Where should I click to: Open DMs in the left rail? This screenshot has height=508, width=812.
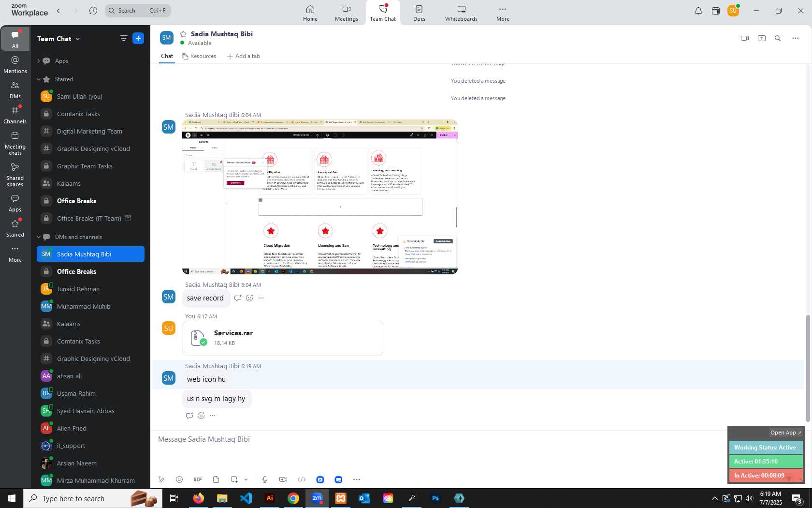[x=15, y=90]
